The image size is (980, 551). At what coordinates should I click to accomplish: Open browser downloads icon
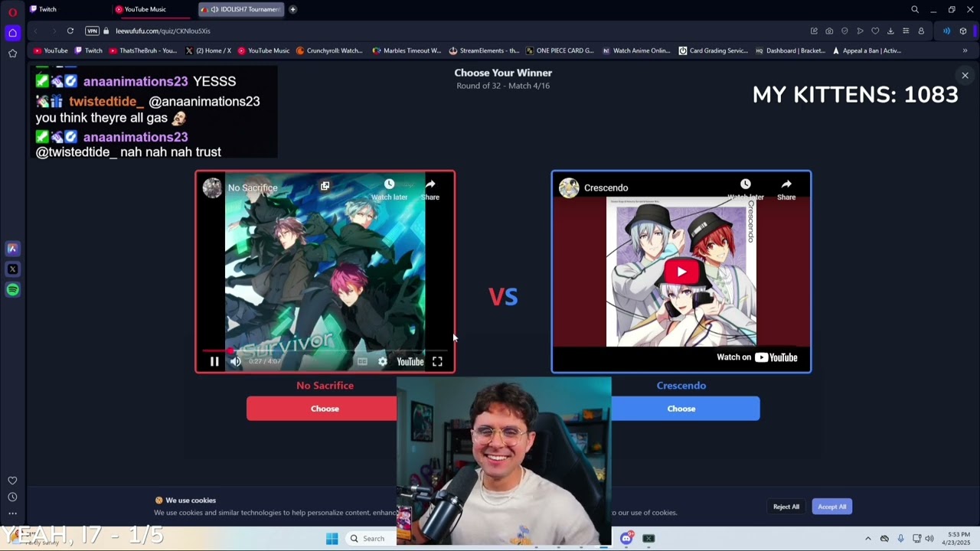tap(890, 31)
